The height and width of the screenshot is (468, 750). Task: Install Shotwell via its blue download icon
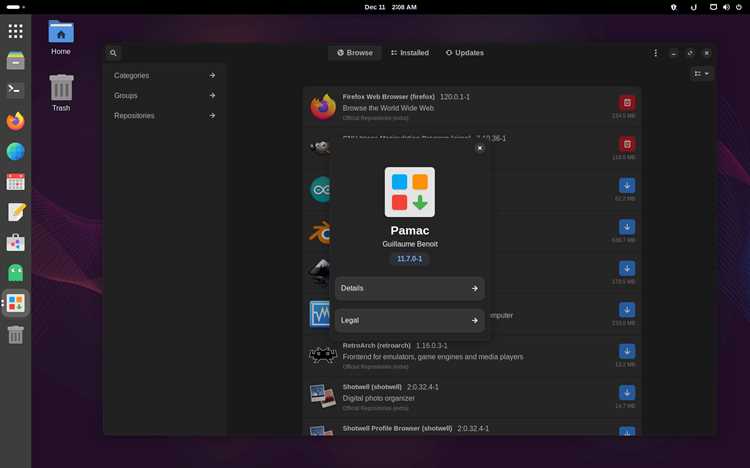point(627,393)
